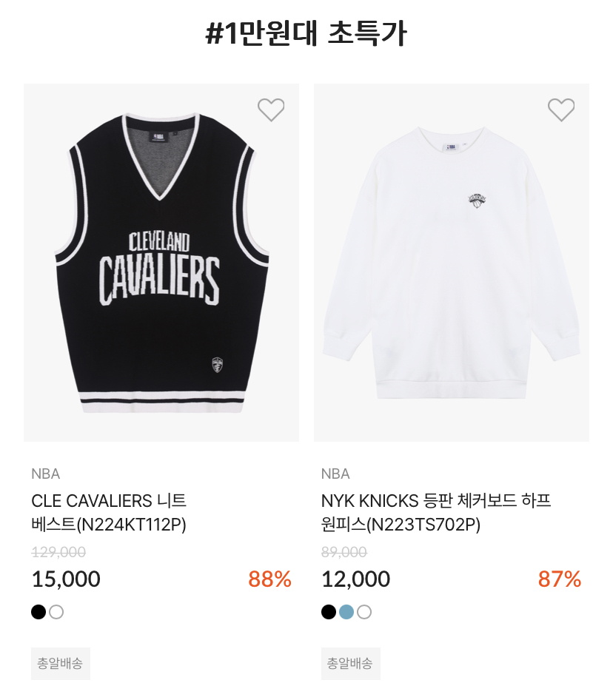Choose blue swatch for Knicks dress
This screenshot has height=700, width=613.
(346, 612)
